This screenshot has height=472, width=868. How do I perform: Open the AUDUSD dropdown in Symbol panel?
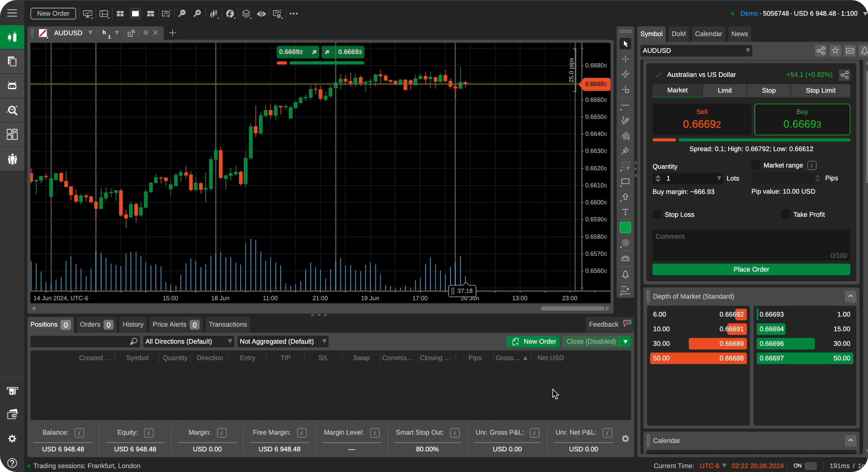click(696, 51)
